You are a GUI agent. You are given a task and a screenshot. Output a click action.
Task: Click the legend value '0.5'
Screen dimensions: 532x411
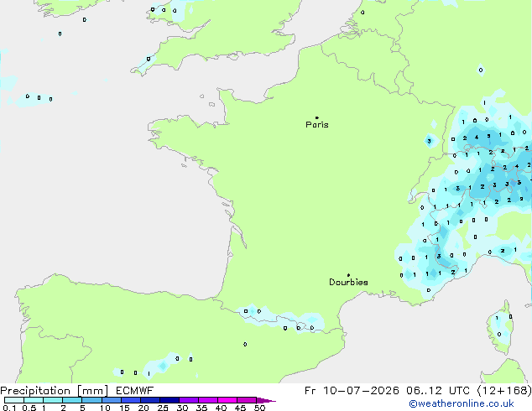(x=29, y=408)
